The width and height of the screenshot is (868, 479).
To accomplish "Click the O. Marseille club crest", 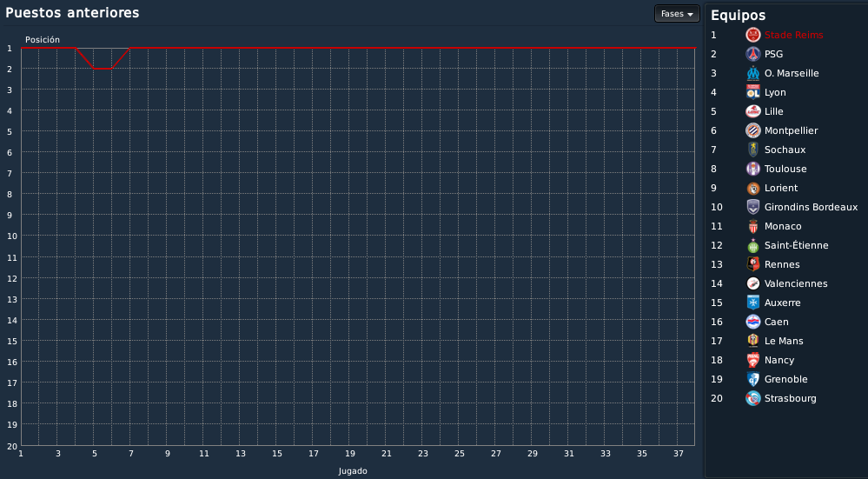I will [752, 73].
